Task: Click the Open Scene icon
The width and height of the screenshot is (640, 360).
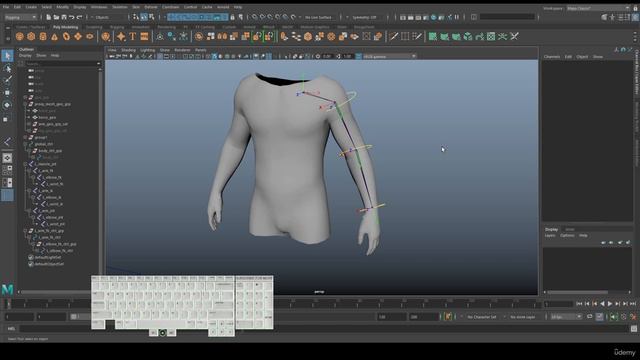Action: 56,17
